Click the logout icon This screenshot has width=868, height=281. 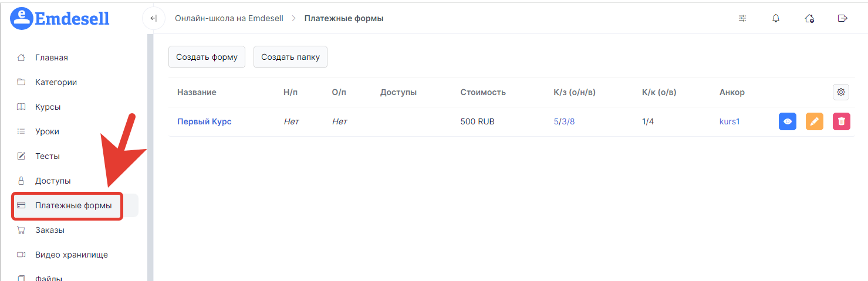[x=842, y=18]
